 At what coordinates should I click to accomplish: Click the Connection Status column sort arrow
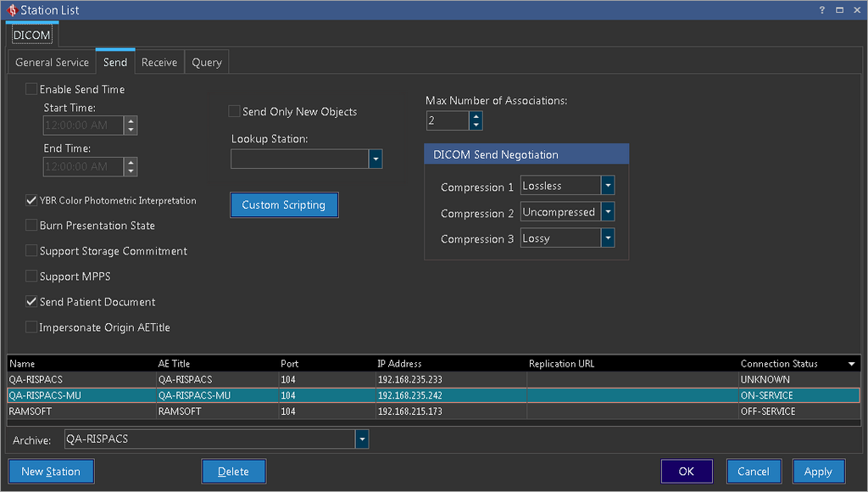pos(851,364)
